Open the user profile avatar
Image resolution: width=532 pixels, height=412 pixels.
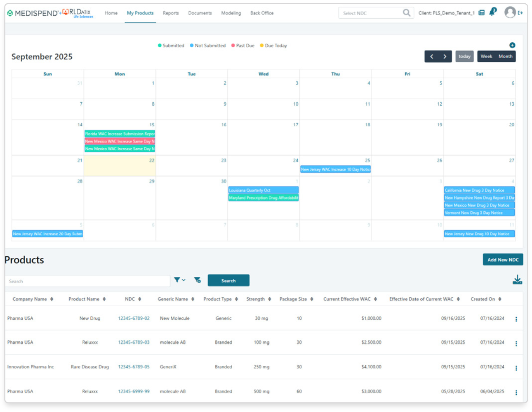click(510, 12)
